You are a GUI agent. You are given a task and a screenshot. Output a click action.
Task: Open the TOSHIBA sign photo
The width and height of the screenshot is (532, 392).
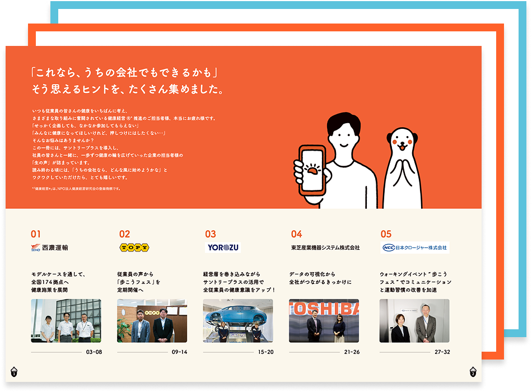(324, 321)
